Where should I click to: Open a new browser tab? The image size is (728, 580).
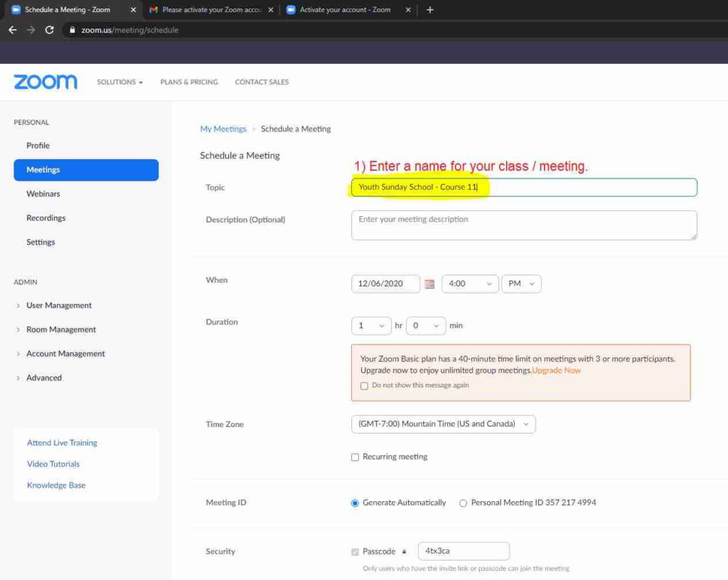(x=430, y=10)
